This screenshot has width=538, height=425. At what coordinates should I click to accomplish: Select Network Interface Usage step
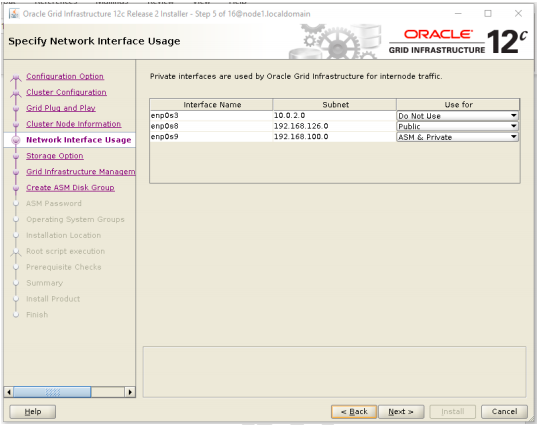[79, 140]
